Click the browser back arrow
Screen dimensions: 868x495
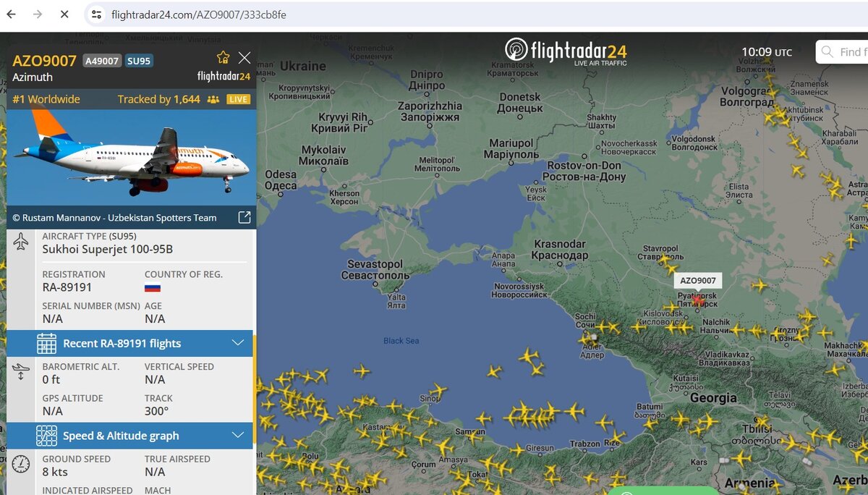click(x=12, y=14)
